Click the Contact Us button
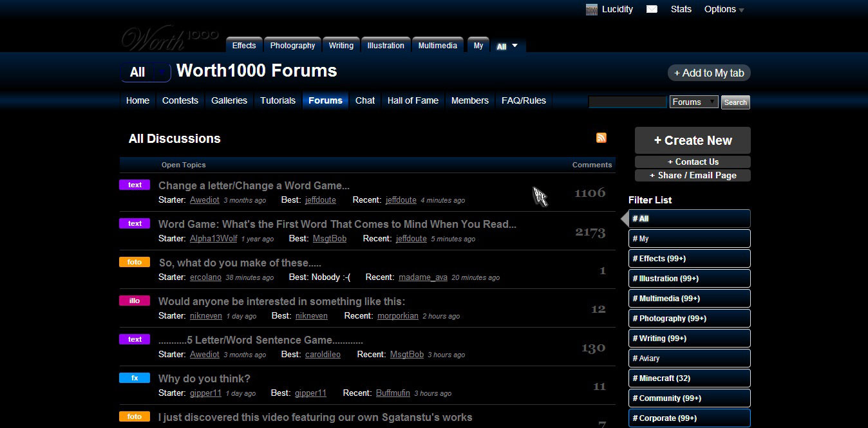Image resolution: width=868 pixels, height=428 pixels. tap(693, 162)
